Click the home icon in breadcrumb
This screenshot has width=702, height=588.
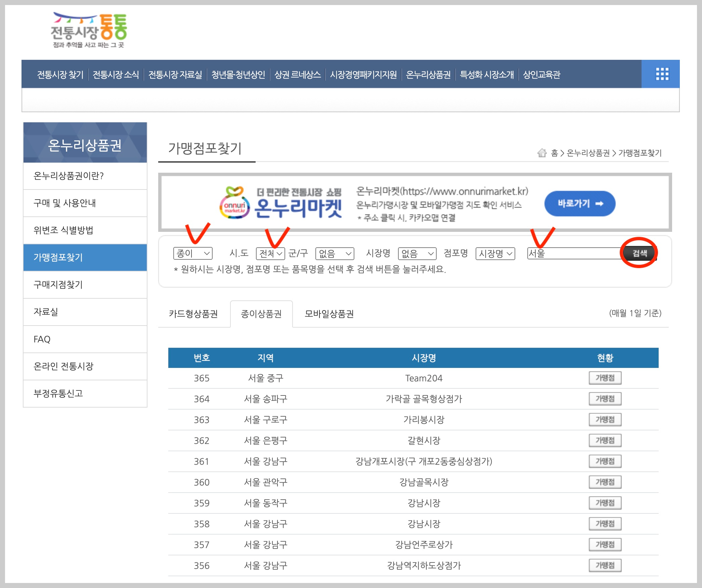(541, 153)
